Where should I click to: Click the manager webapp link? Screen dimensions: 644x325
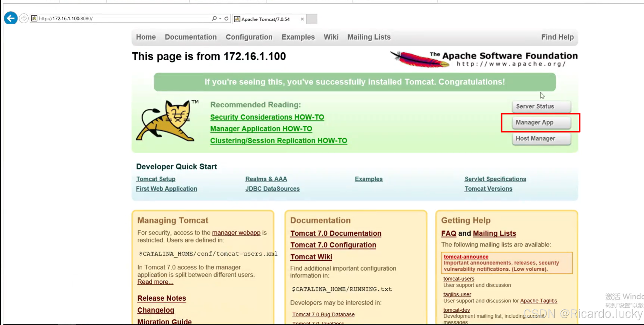tap(236, 233)
